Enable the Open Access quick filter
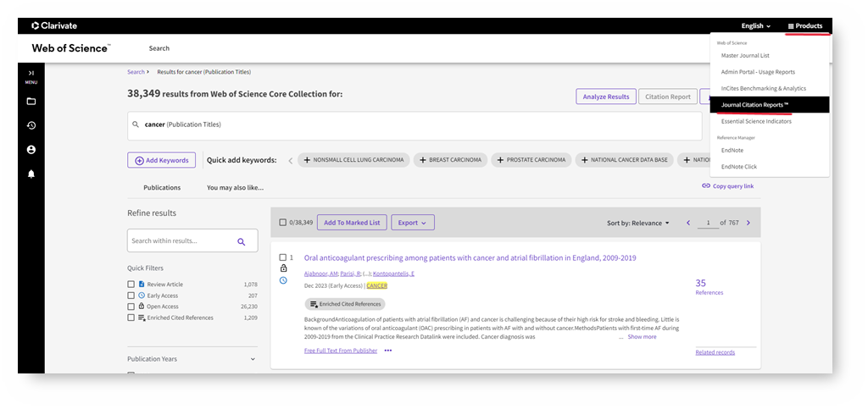The image size is (868, 409). tap(131, 307)
